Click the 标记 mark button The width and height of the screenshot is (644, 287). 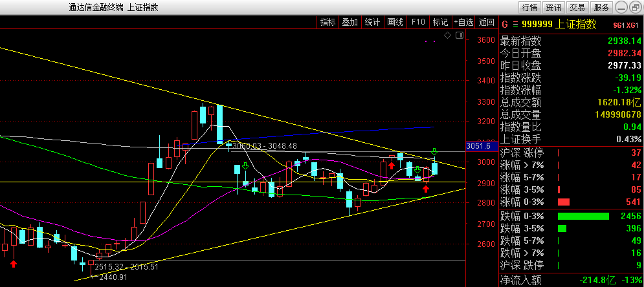tap(440, 22)
